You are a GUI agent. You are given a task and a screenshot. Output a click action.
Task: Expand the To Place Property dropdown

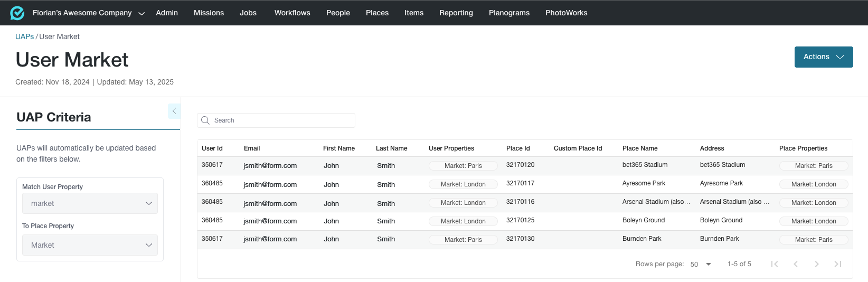[90, 245]
